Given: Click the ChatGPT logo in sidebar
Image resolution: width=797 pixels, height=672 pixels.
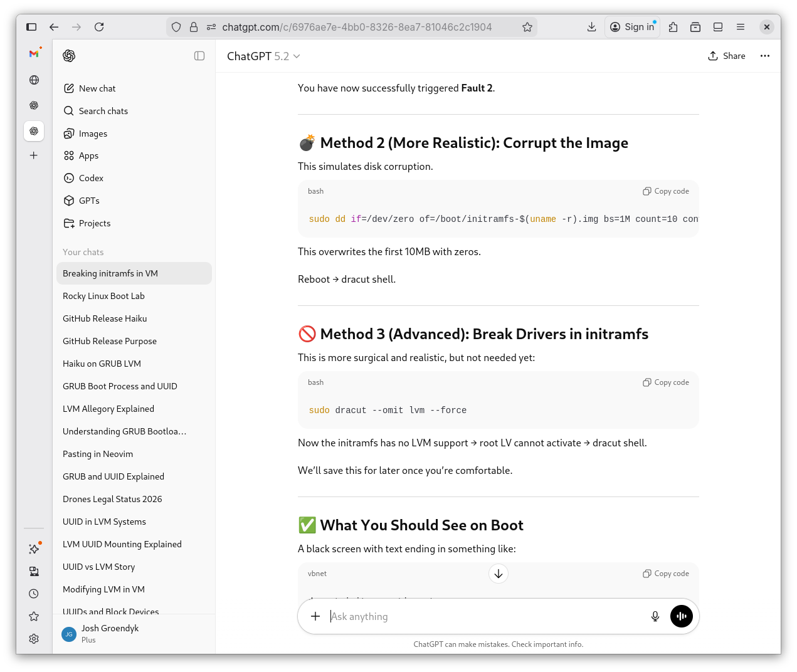Looking at the screenshot, I should tap(69, 56).
